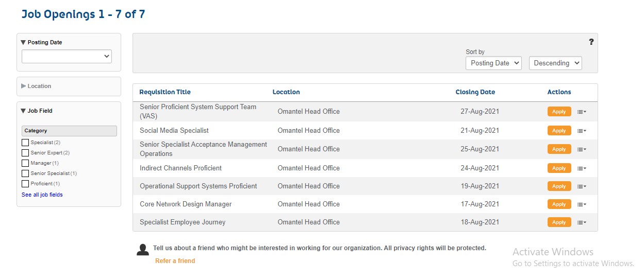
Task: Open the Sort by Posting Date dropdown
Action: pyautogui.click(x=493, y=63)
